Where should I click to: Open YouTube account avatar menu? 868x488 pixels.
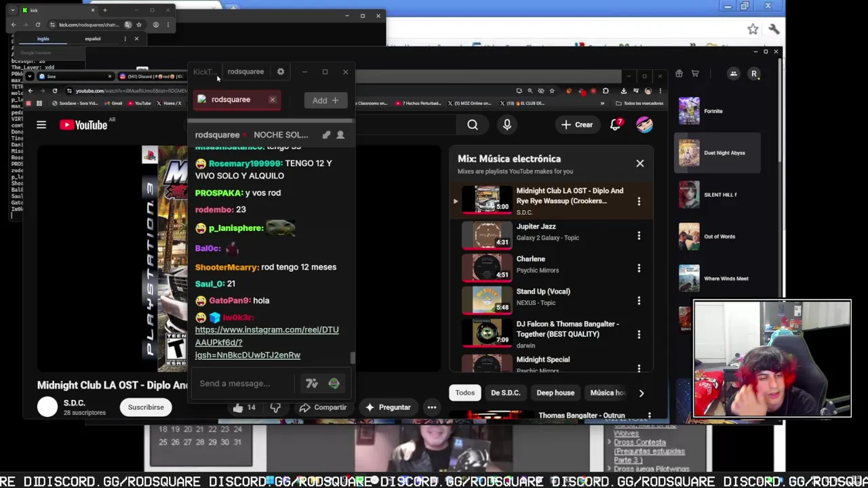pyautogui.click(x=644, y=125)
